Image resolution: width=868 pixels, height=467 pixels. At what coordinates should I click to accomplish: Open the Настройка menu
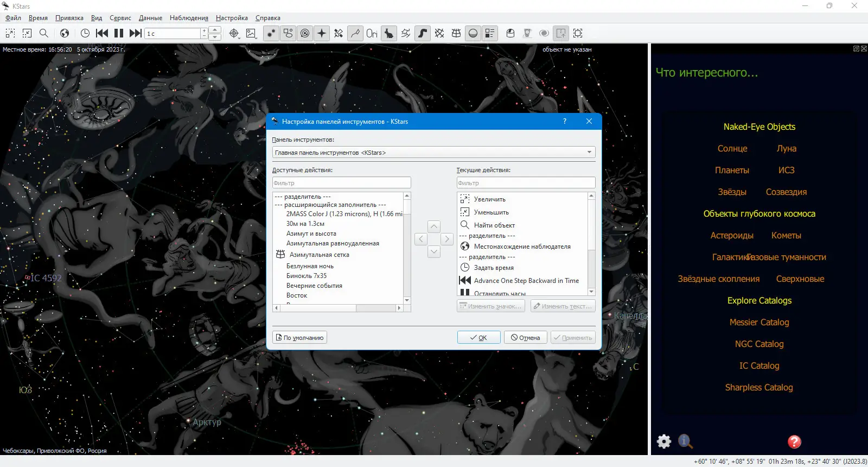tap(232, 18)
